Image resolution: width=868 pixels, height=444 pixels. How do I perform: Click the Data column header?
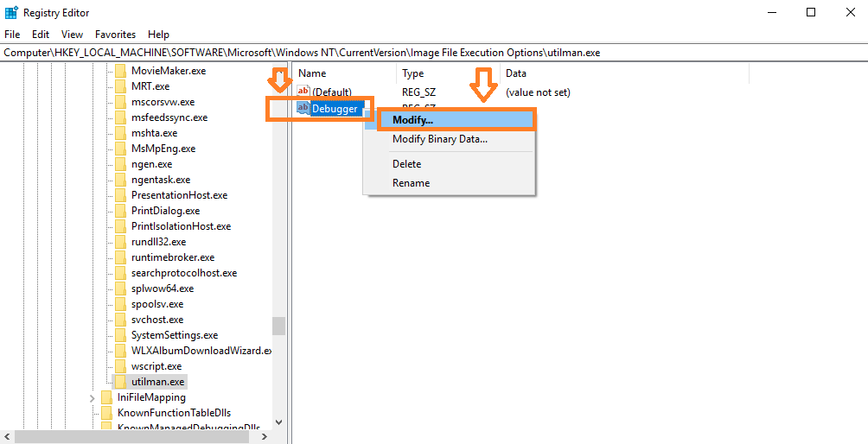(x=624, y=73)
